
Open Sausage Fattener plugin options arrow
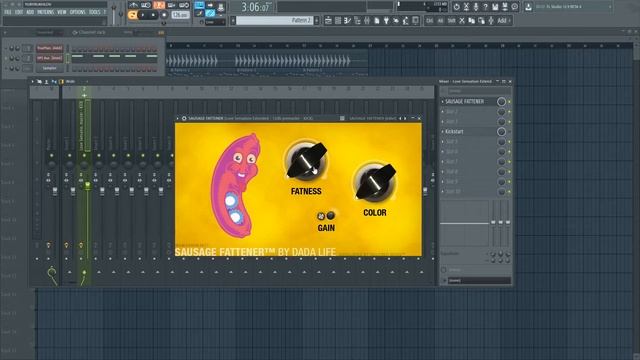coord(178,118)
